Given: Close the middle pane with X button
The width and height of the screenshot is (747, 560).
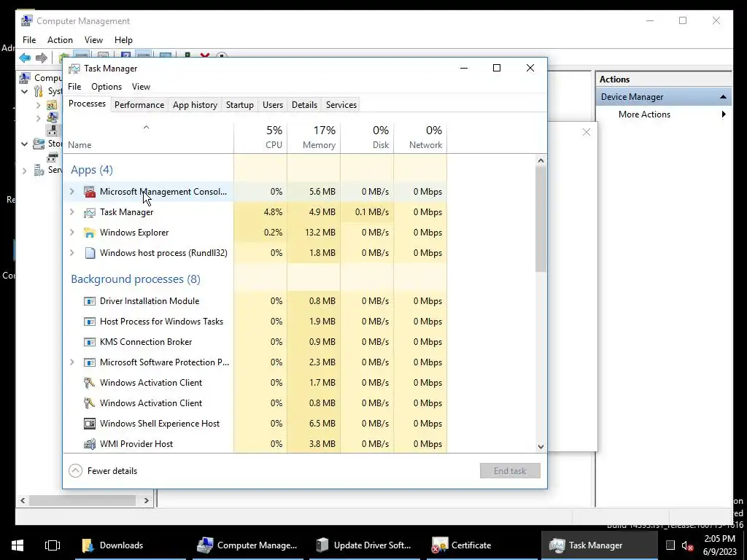Looking at the screenshot, I should click(x=587, y=132).
